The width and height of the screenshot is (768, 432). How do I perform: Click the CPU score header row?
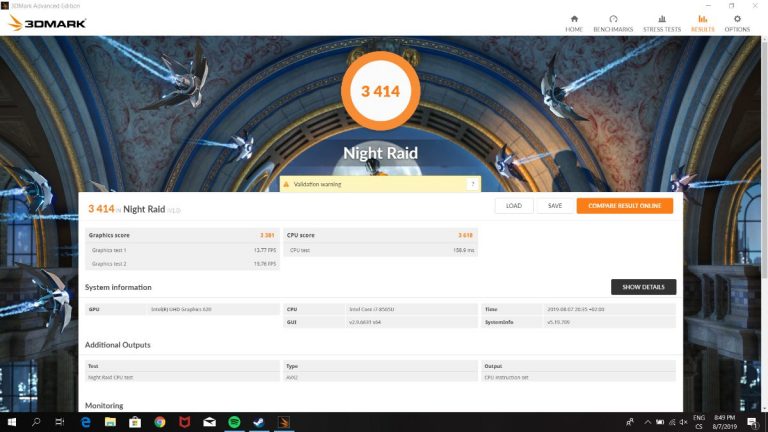tap(381, 235)
